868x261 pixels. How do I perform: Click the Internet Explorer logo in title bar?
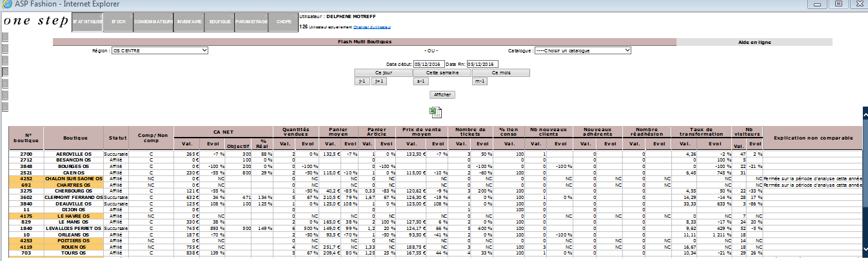coord(7,5)
